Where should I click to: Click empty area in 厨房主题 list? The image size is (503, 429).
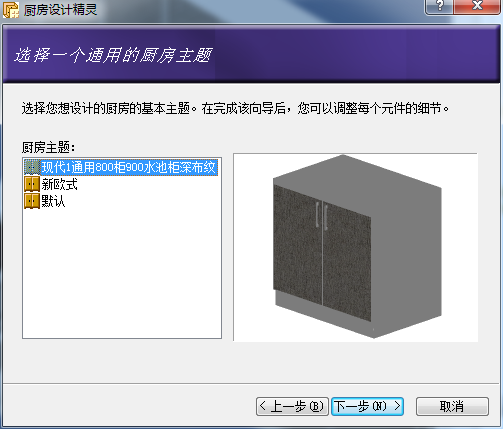pos(122,273)
